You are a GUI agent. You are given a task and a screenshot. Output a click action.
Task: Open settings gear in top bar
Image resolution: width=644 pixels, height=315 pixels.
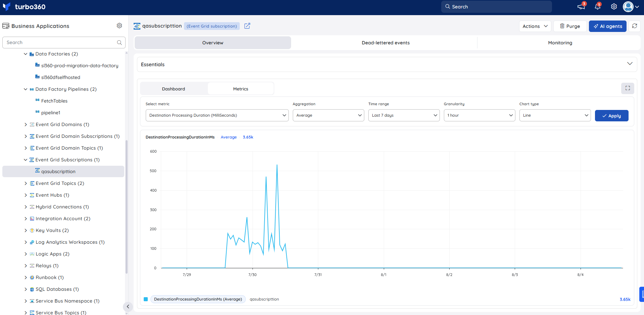coord(614,7)
